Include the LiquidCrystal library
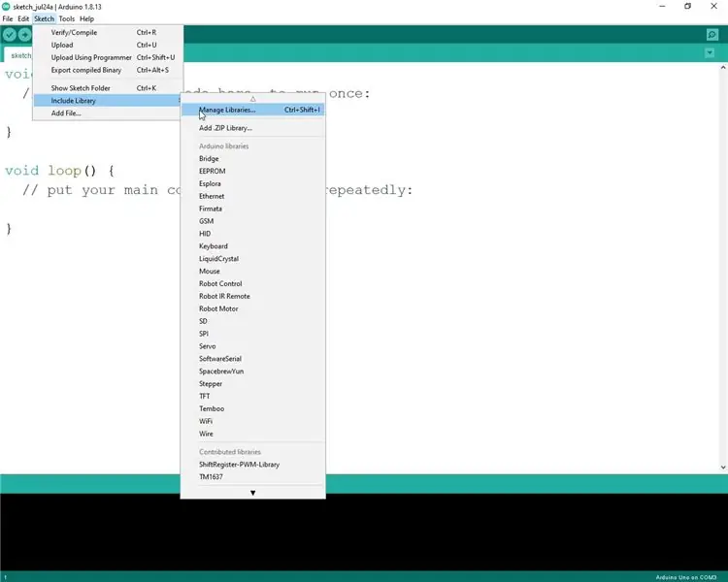This screenshot has height=582, width=728. tap(252, 259)
